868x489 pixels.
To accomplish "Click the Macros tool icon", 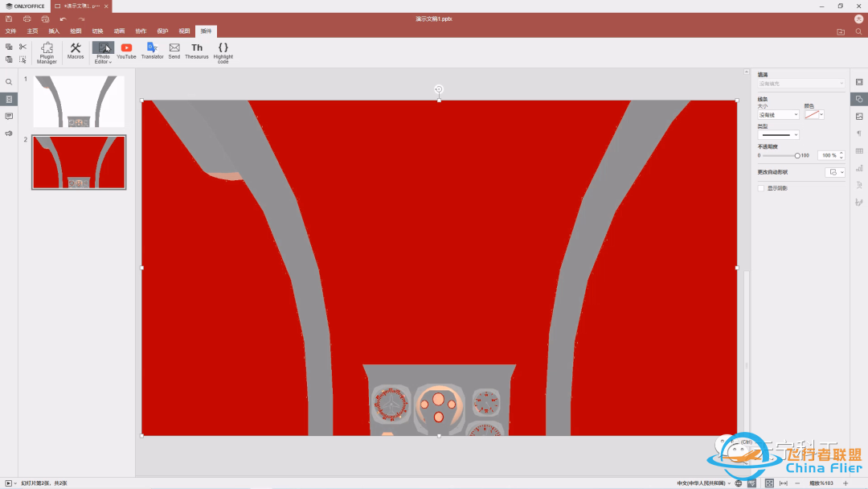I will point(76,51).
